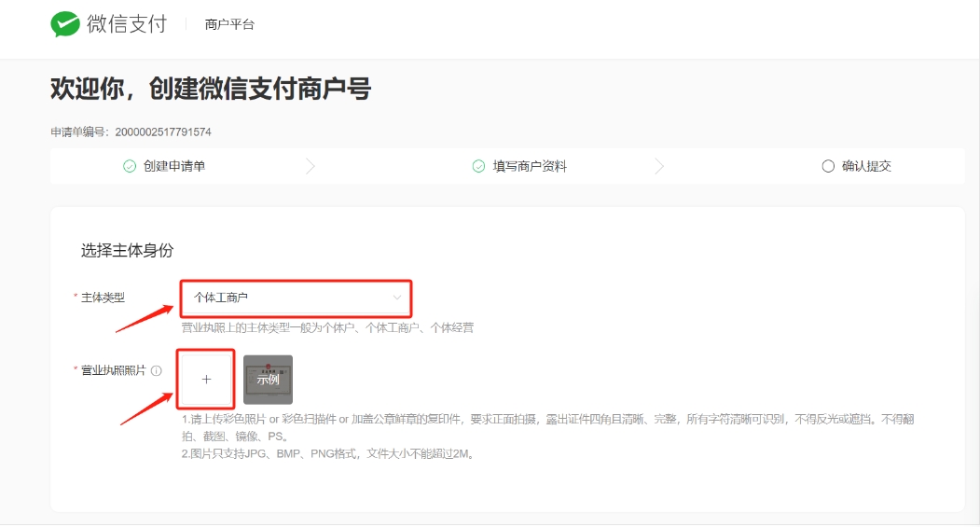Screen dimensions: 980x527
Task: Click the application number 2000002517791574
Action: tap(163, 132)
